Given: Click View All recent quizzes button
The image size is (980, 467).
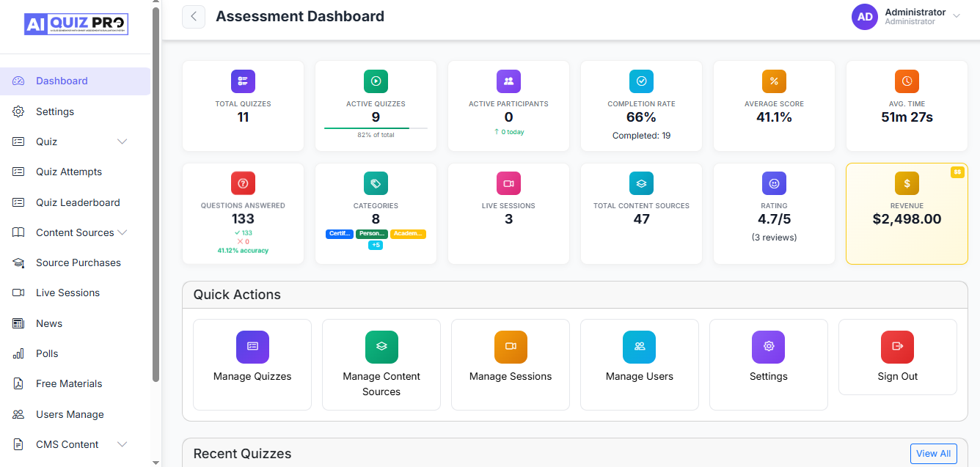Looking at the screenshot, I should point(934,454).
